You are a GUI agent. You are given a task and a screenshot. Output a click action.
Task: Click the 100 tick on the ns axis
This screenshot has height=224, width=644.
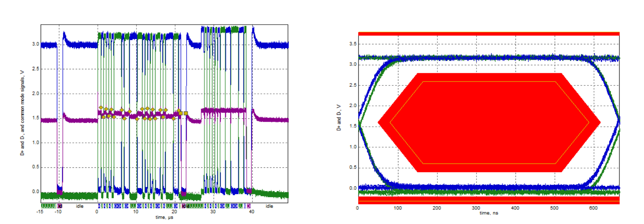[397, 208]
